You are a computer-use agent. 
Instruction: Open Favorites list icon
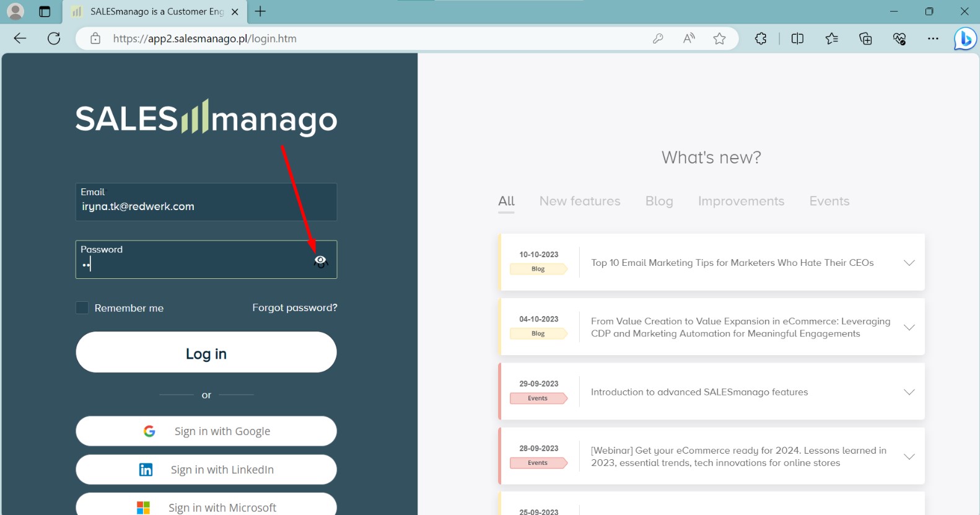point(831,38)
